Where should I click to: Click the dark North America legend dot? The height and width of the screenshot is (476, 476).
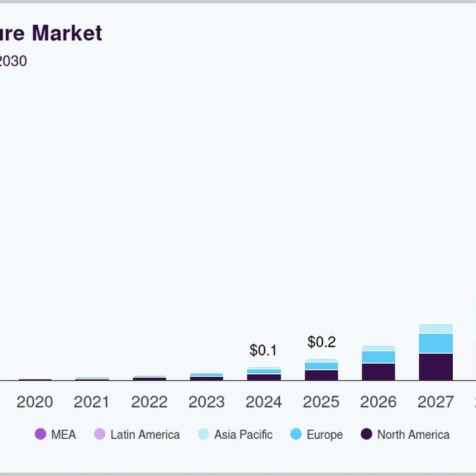pos(366,434)
